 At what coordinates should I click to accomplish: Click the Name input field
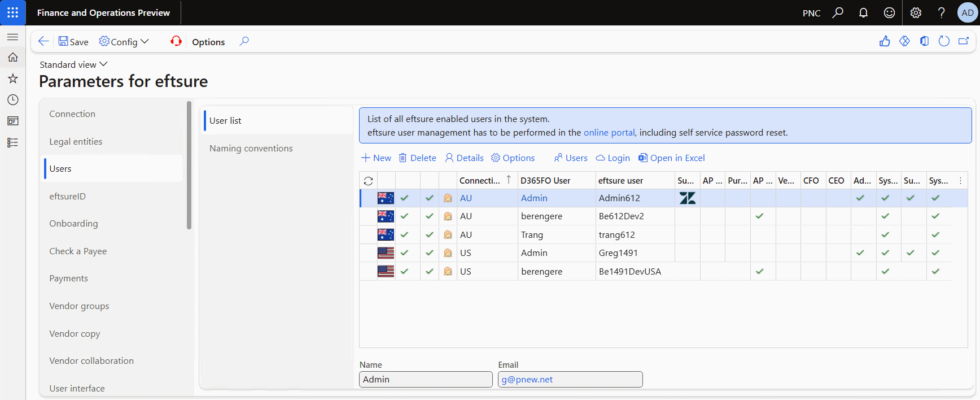tap(426, 379)
